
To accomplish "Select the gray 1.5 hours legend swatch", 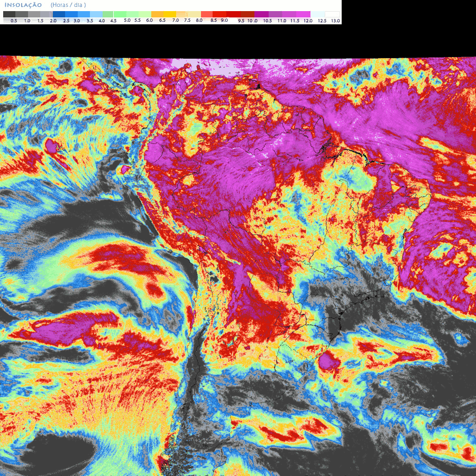I will click(x=34, y=14).
